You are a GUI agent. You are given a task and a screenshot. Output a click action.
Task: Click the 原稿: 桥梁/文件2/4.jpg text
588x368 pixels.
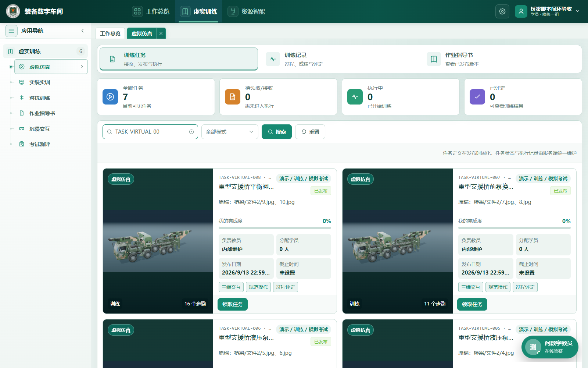click(x=486, y=353)
